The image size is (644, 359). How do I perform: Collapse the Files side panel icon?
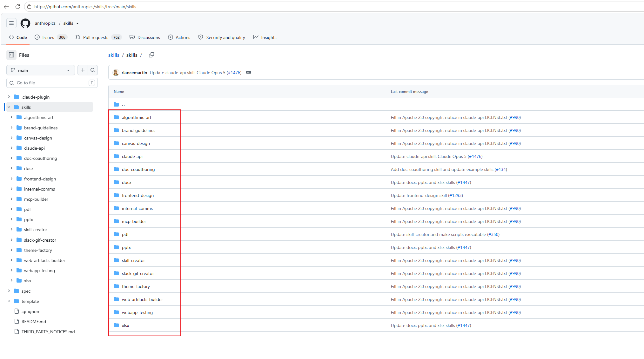pyautogui.click(x=11, y=55)
